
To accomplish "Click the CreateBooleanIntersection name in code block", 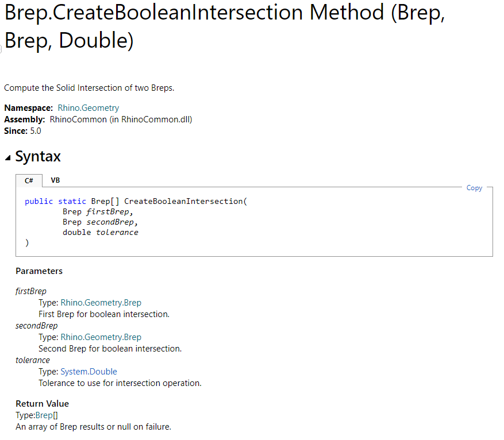I will (183, 202).
